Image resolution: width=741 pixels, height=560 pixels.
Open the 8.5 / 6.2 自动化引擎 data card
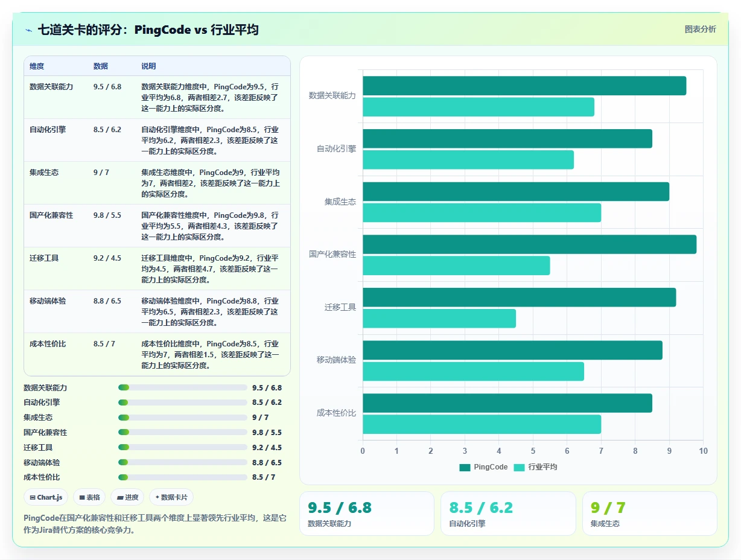508,514
